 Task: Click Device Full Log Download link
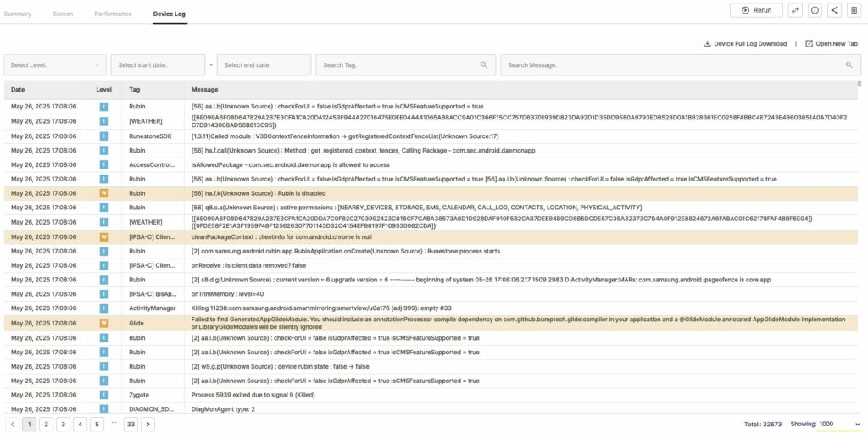(745, 44)
